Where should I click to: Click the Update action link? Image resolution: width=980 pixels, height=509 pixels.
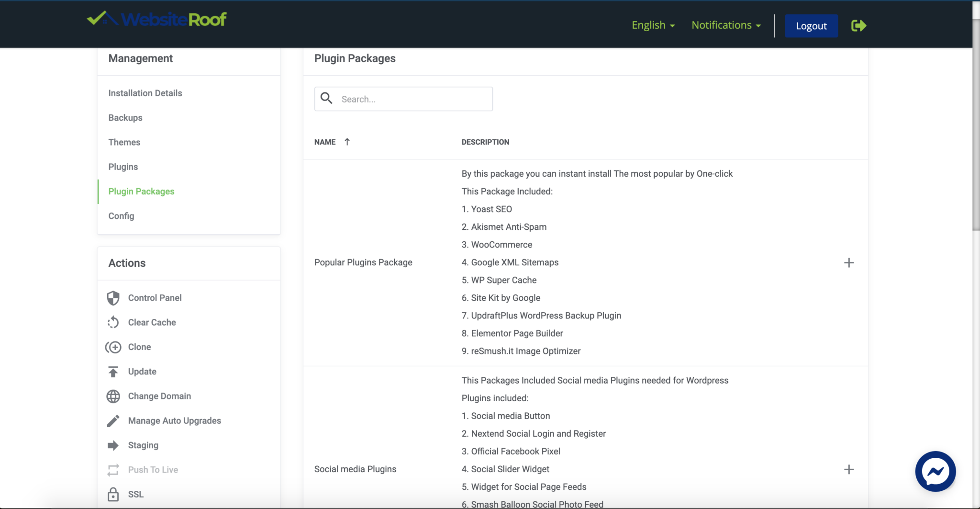[x=142, y=372]
